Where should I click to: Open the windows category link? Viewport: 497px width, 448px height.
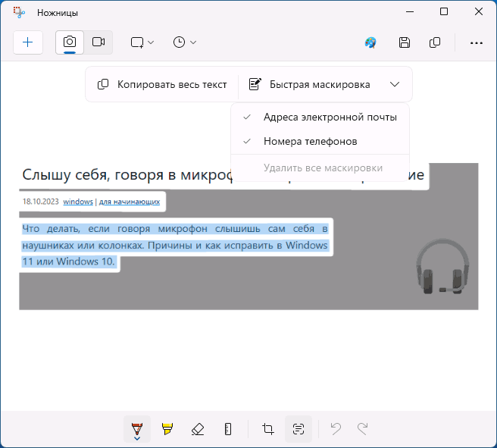pos(78,202)
